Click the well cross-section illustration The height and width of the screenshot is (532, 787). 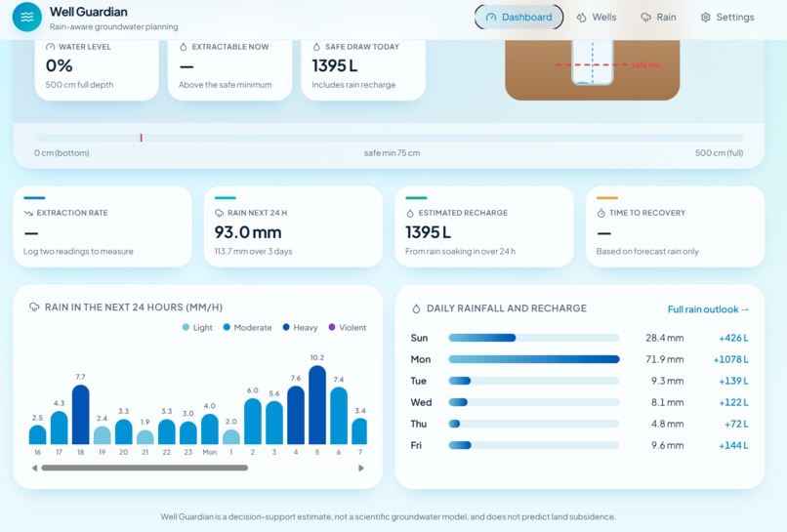point(593,69)
